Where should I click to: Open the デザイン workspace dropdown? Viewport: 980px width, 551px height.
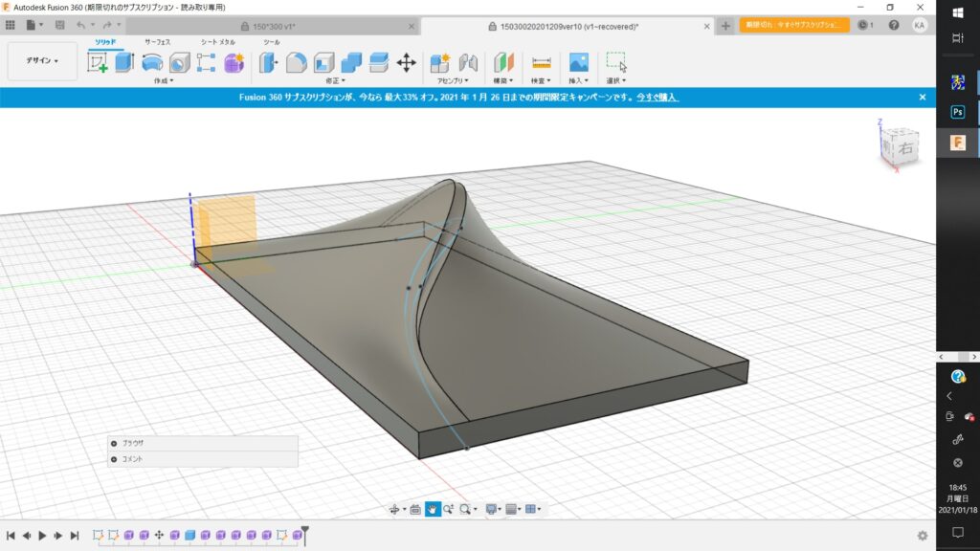point(42,61)
